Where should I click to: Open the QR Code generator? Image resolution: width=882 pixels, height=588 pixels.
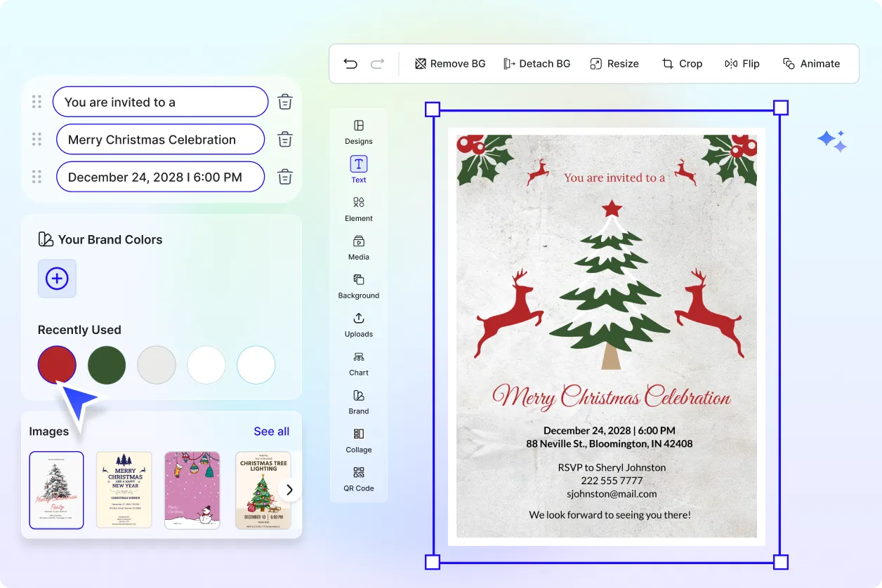358,479
